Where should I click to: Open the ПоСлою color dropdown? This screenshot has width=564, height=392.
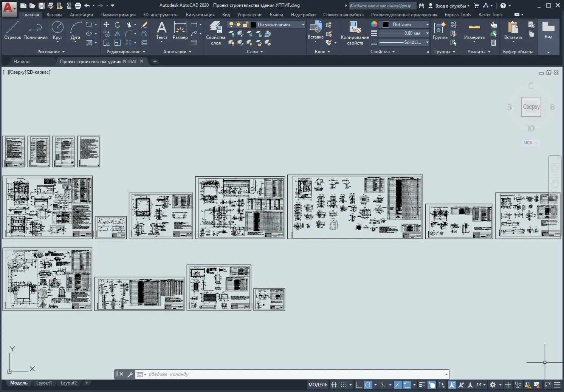tap(404, 25)
